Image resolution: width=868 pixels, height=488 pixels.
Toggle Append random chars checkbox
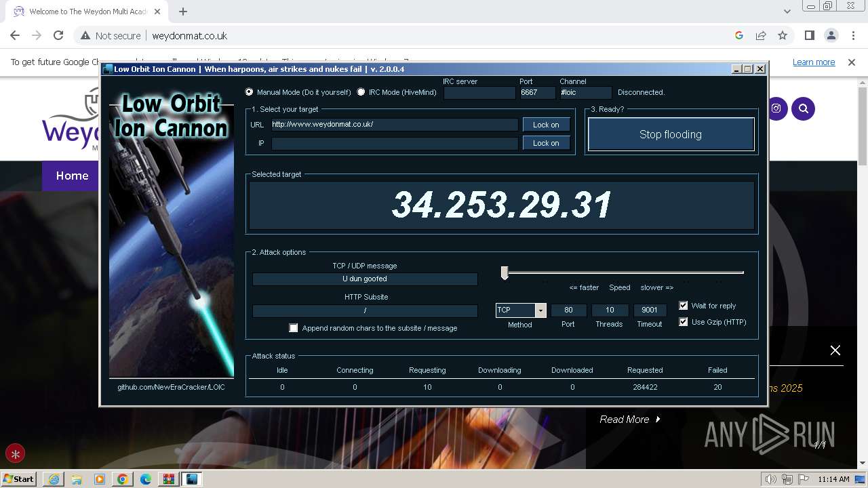[294, 328]
